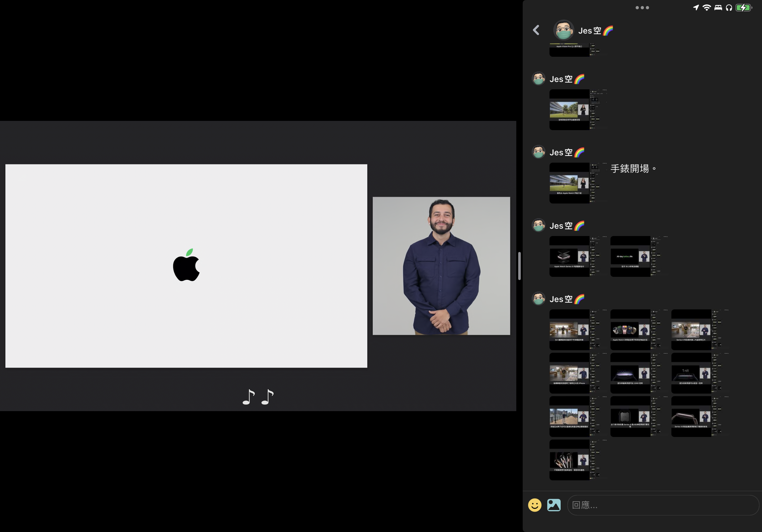Tap the Wi-Fi status icon
Viewport: 762px width, 532px height.
[707, 8]
